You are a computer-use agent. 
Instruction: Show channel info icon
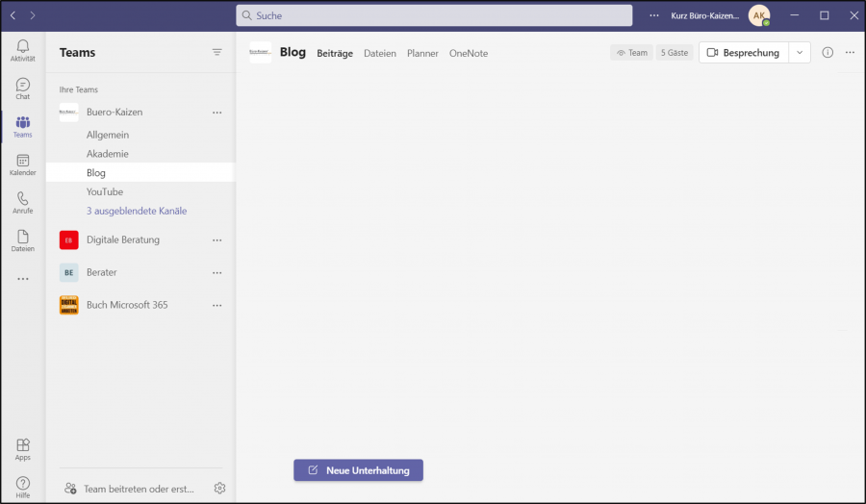pos(828,53)
